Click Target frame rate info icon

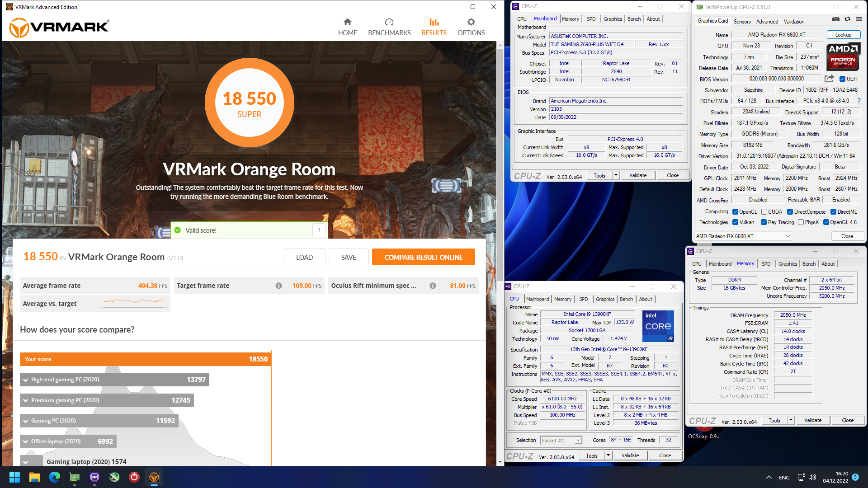pyautogui.click(x=279, y=286)
